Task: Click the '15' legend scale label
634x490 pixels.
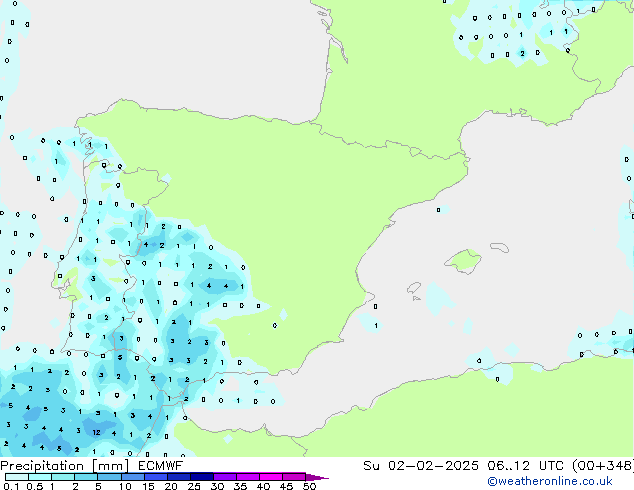Action: [148, 486]
